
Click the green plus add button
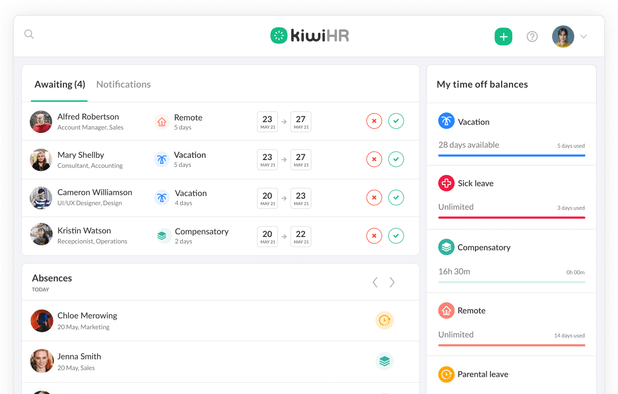coord(503,37)
